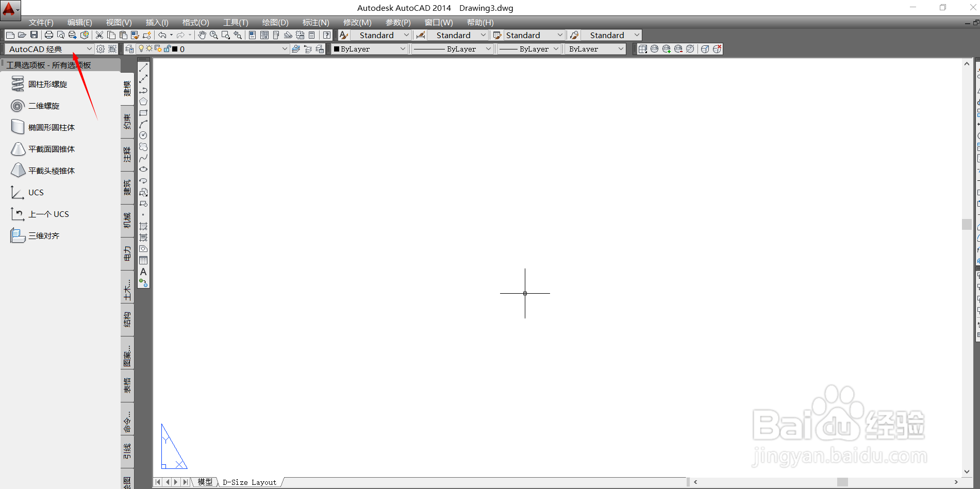
Task: Open a drawing file with Open icon
Action: [x=22, y=35]
